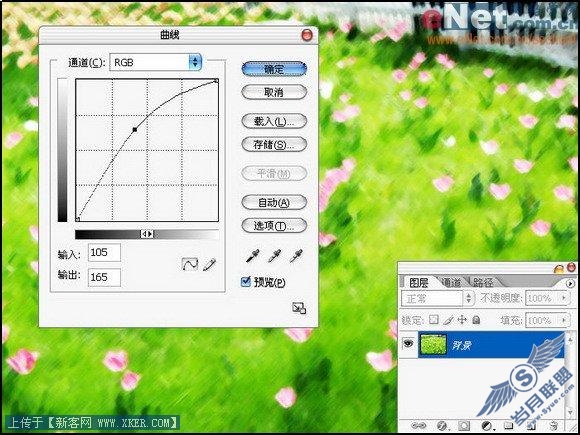Choose the curve point editing tool
The height and width of the screenshot is (435, 580).
tap(190, 264)
